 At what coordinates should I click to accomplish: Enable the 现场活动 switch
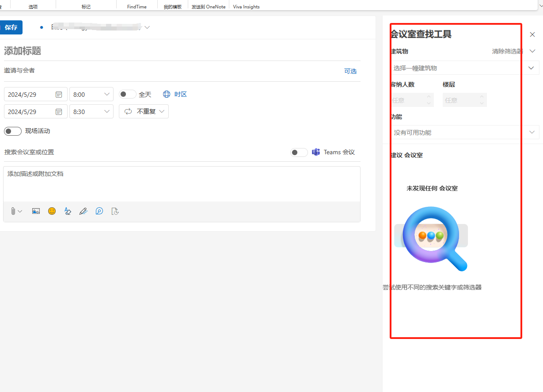click(x=13, y=131)
